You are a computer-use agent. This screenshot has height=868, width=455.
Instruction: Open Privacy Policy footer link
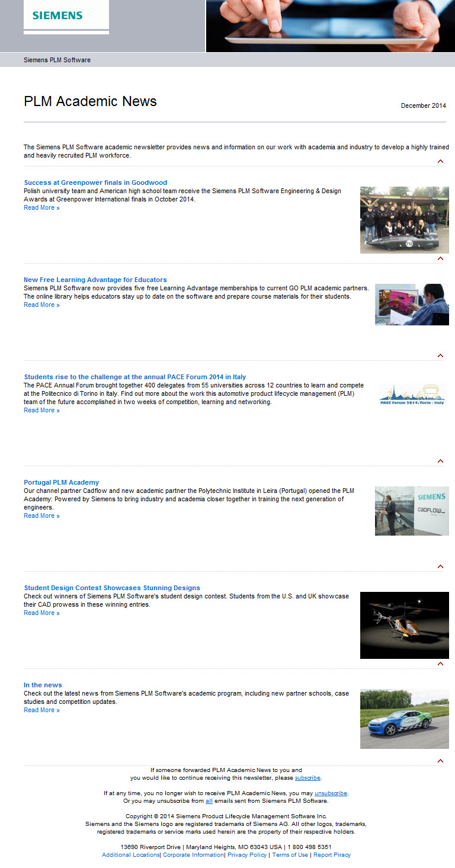point(247,855)
